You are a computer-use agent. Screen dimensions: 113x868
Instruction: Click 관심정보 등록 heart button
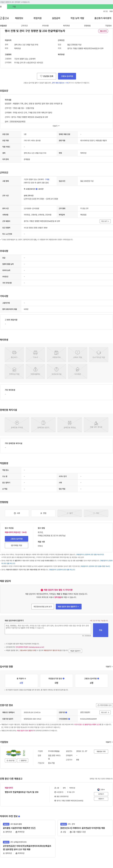coord(47,76)
